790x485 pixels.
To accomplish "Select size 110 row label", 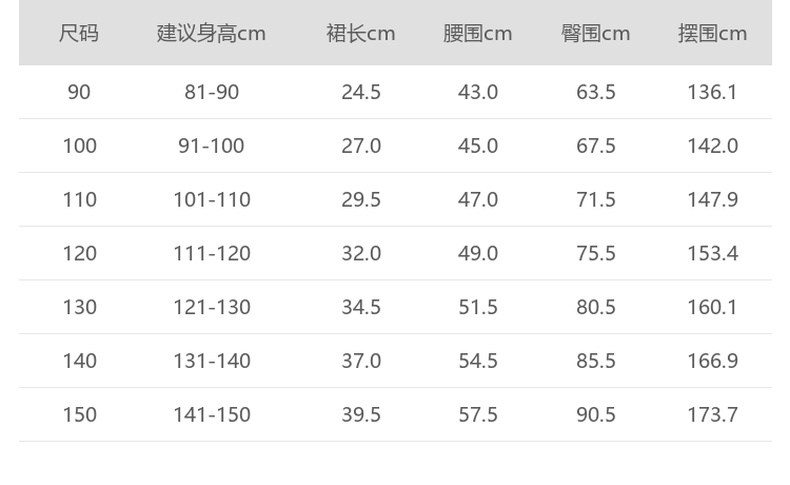I will [79, 200].
